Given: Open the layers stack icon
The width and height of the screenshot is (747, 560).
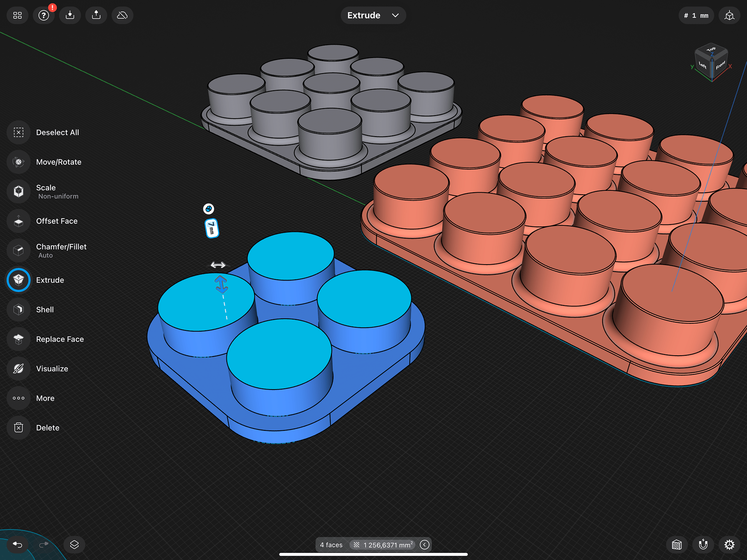Looking at the screenshot, I should click(74, 544).
